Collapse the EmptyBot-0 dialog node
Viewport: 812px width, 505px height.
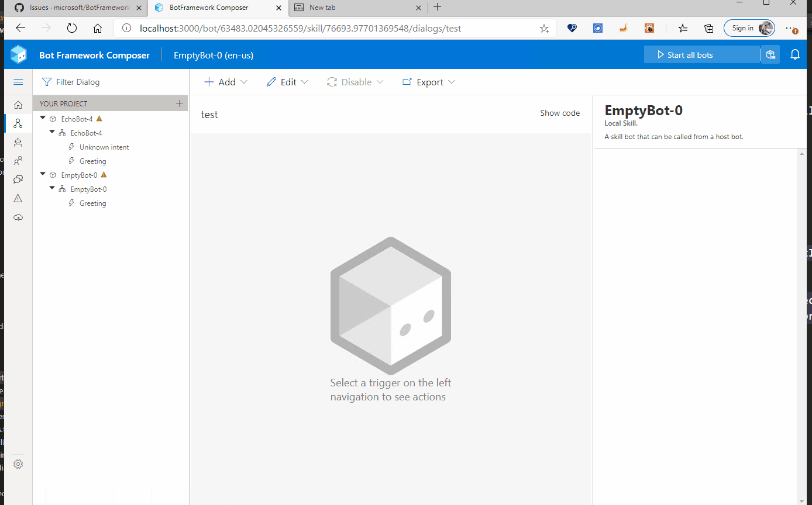(x=51, y=188)
